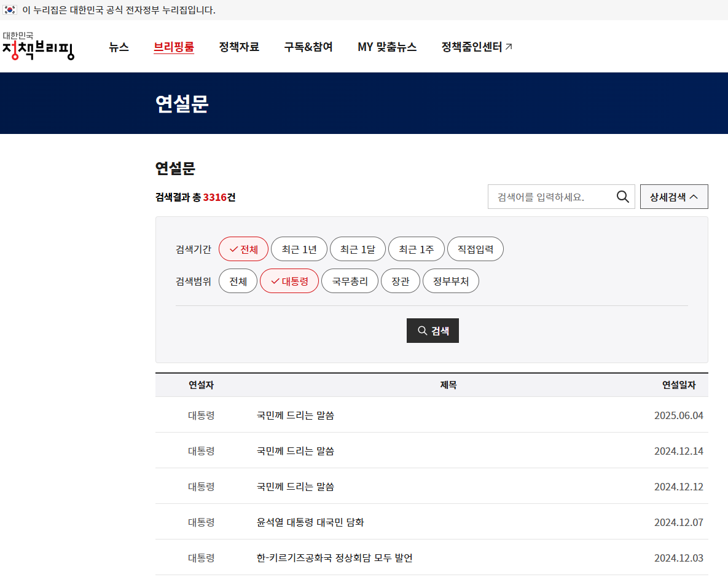Select the 정부부처 scope filter
728x577 pixels.
tap(451, 281)
